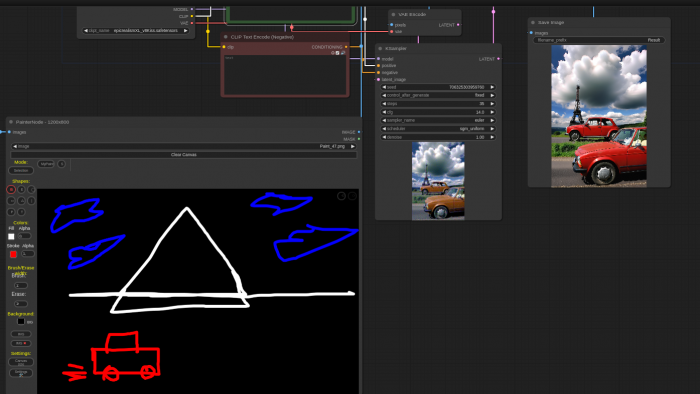Open control_after_generate fixed dropdown
700x394 pixels.
pos(438,95)
